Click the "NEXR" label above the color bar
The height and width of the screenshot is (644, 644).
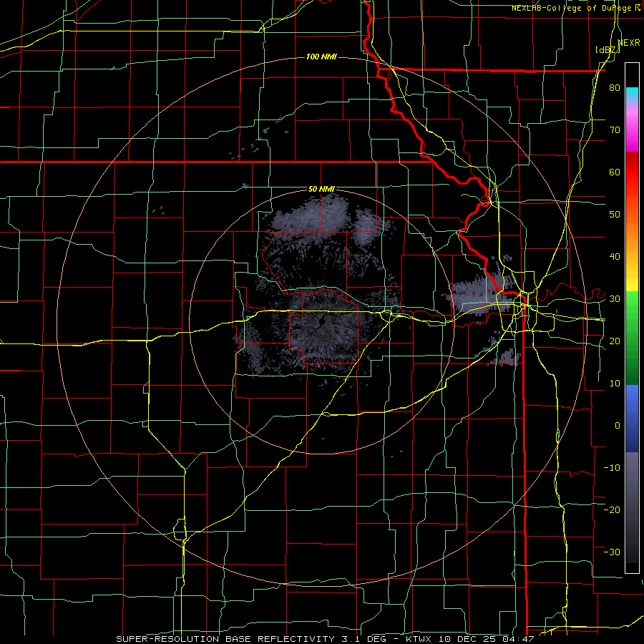click(x=629, y=42)
